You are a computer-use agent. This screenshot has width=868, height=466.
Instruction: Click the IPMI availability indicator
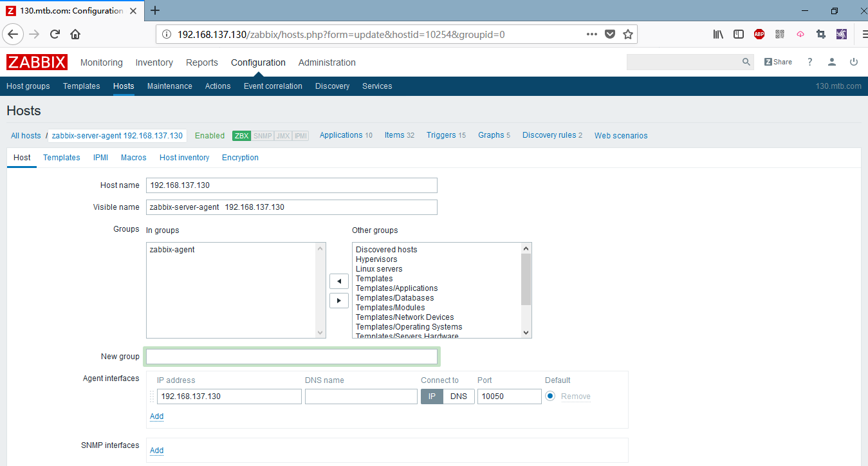(x=300, y=136)
